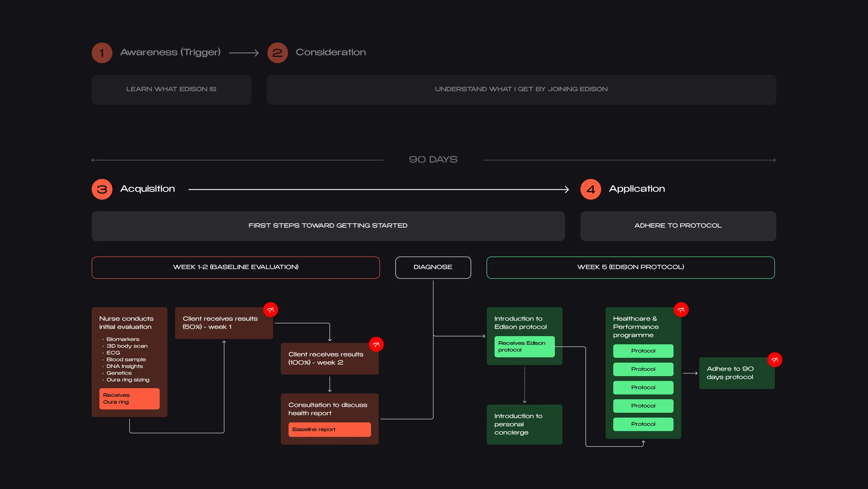Click the 90 DAYS label
This screenshot has height=489, width=868.
click(x=433, y=159)
